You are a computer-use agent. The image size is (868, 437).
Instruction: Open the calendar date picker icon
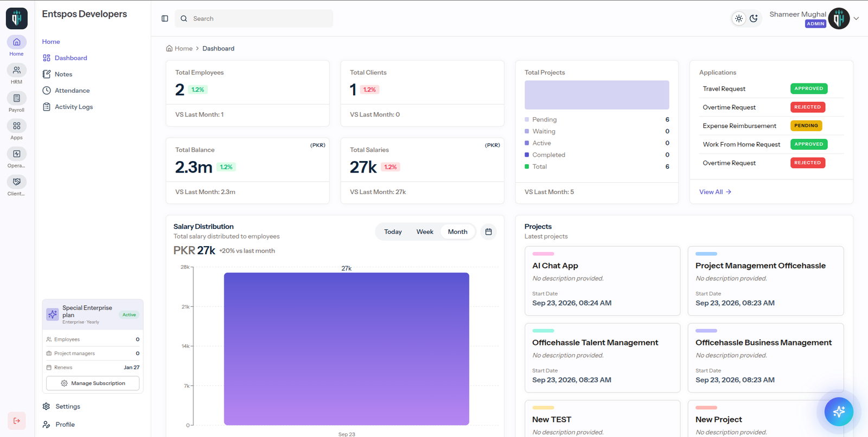[488, 232]
